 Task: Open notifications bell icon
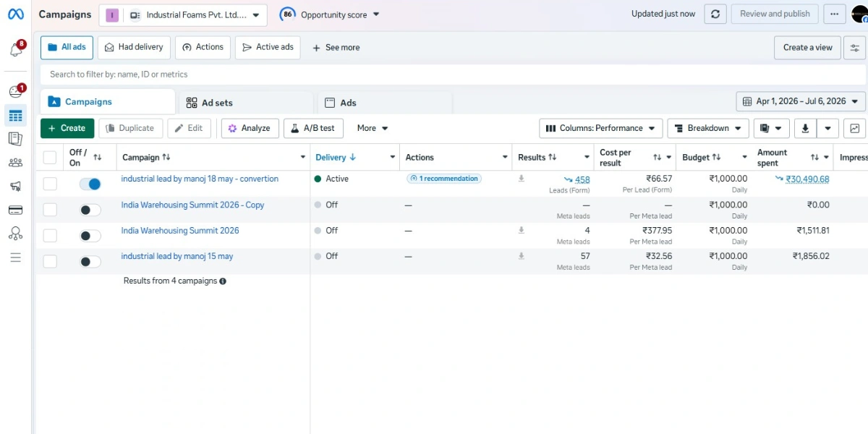click(x=15, y=50)
